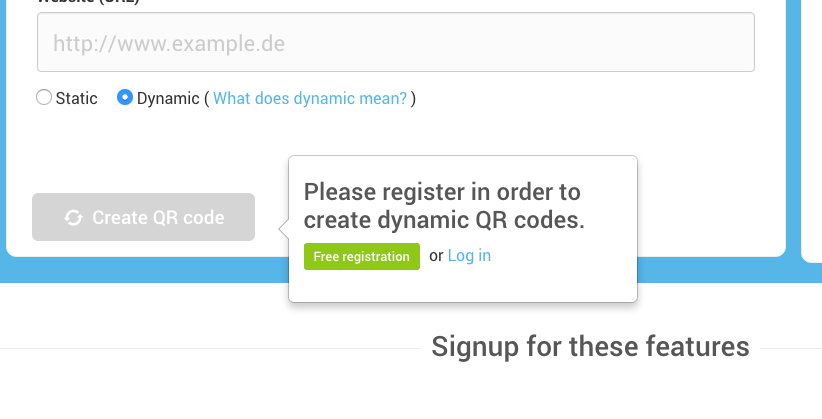This screenshot has width=822, height=419.
Task: Click the green Free registration button
Action: click(x=362, y=256)
